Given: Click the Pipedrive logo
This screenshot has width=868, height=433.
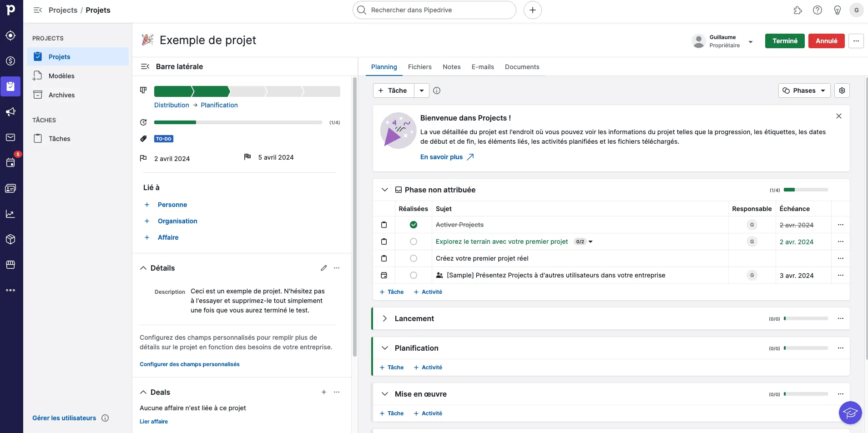Looking at the screenshot, I should (x=10, y=10).
